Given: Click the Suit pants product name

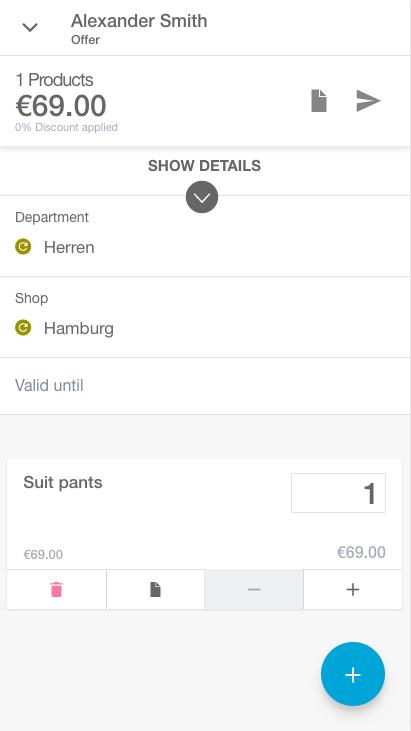Looking at the screenshot, I should click(x=63, y=483).
